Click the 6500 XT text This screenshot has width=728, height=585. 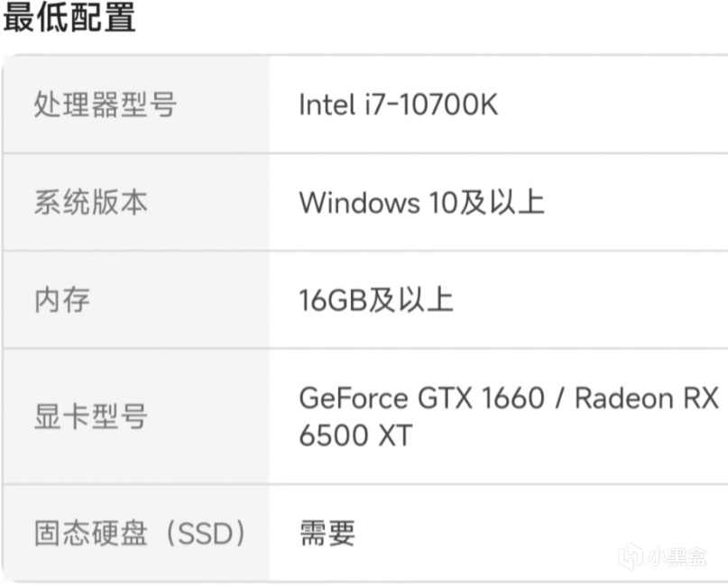coord(355,436)
